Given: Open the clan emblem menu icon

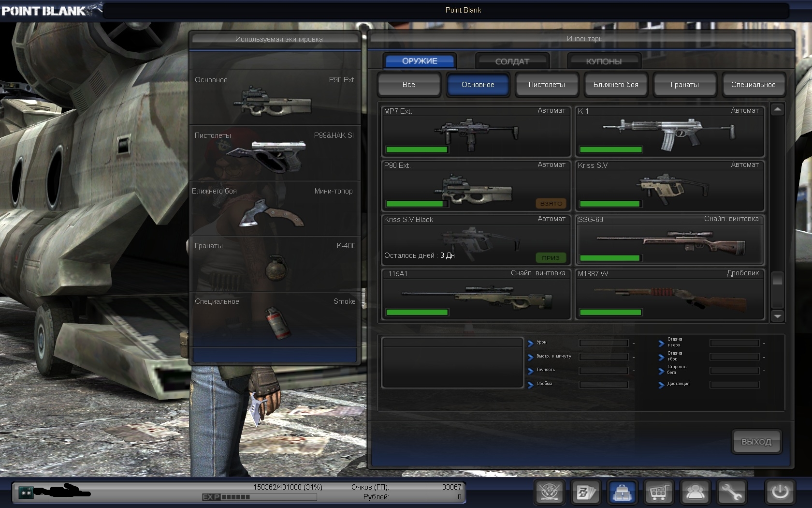Looking at the screenshot, I should click(x=550, y=493).
